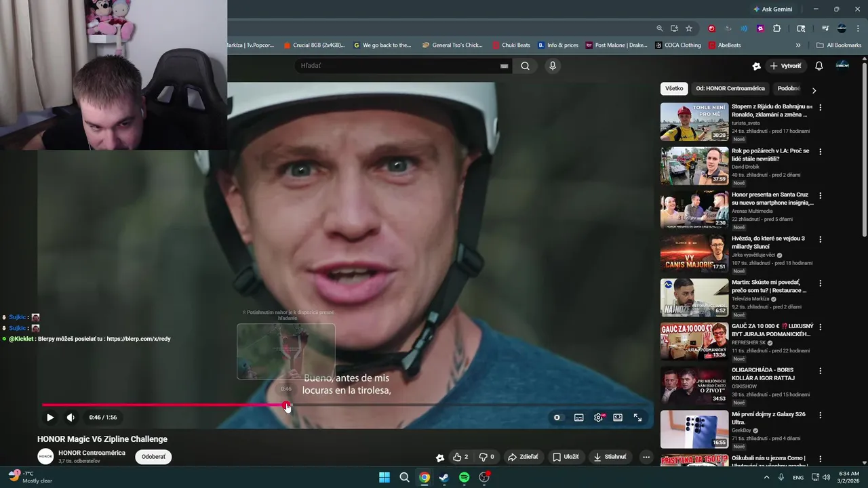
Task: Play the HONOR Magic V6 video
Action: pyautogui.click(x=50, y=418)
